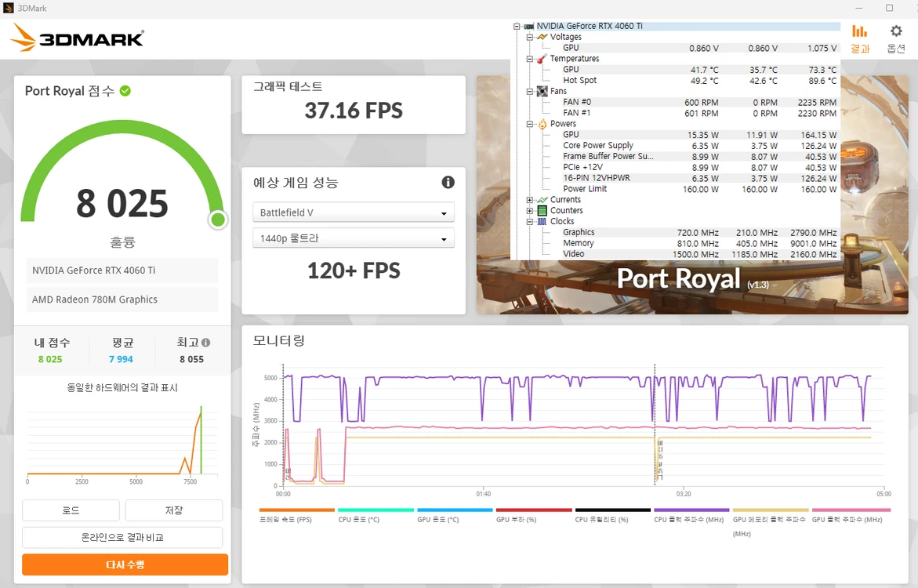Select NVIDIA GeForce RTX 4060 Ti hardware row
This screenshot has height=588, width=918.
(x=122, y=270)
